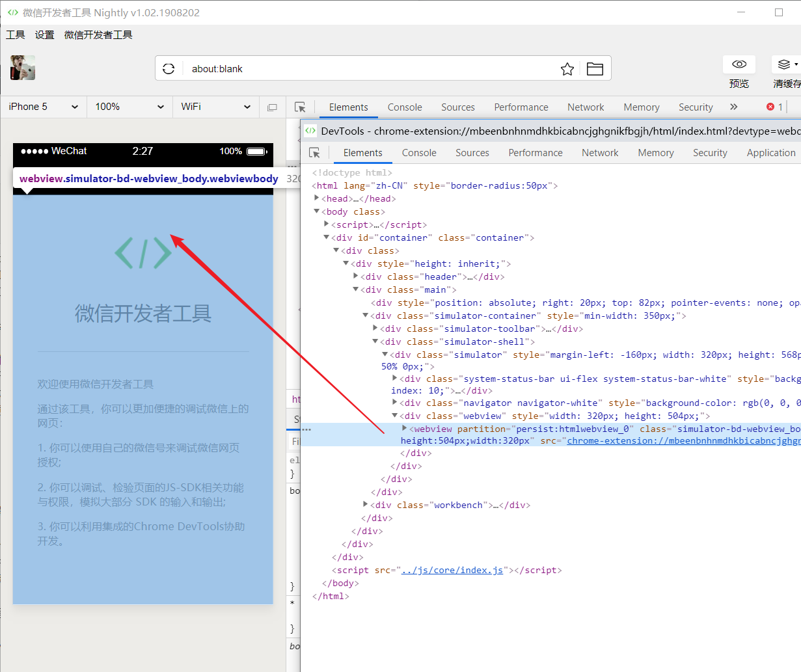Open the WiFi network dropdown
Image resolution: width=801 pixels, height=672 pixels.
[215, 107]
